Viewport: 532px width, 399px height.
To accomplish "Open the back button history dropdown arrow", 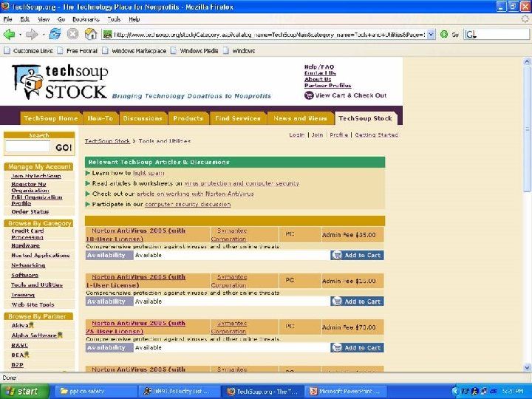I will pos(21,34).
